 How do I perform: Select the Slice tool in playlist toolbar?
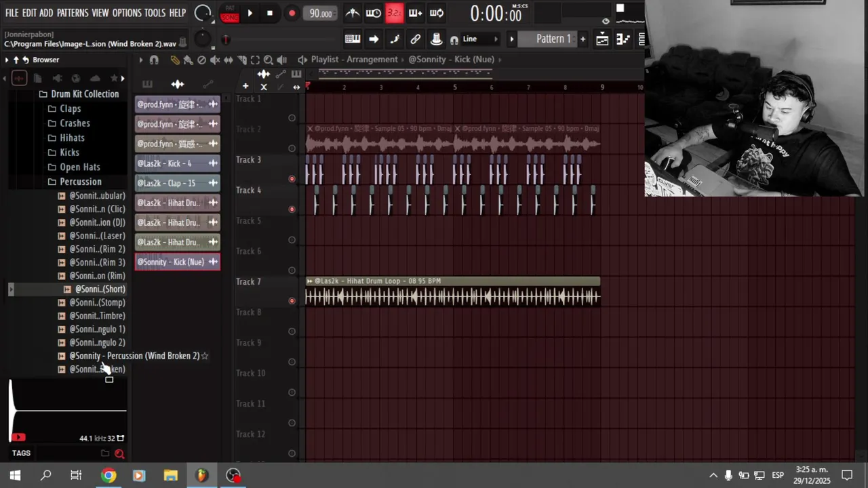(242, 60)
